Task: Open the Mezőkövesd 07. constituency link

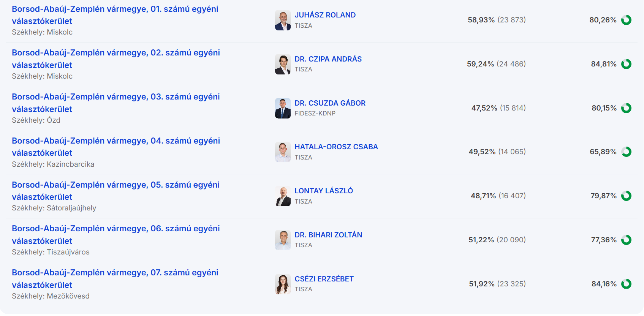Action: click(x=115, y=273)
